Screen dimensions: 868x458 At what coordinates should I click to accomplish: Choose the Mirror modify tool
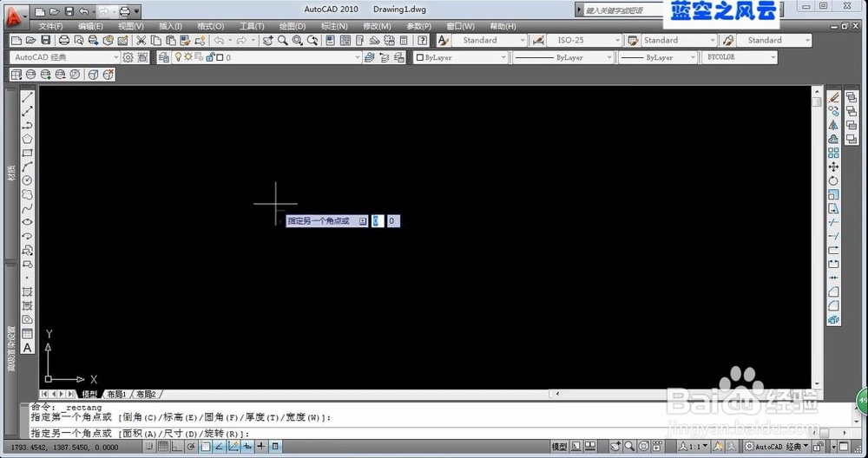coord(833,125)
